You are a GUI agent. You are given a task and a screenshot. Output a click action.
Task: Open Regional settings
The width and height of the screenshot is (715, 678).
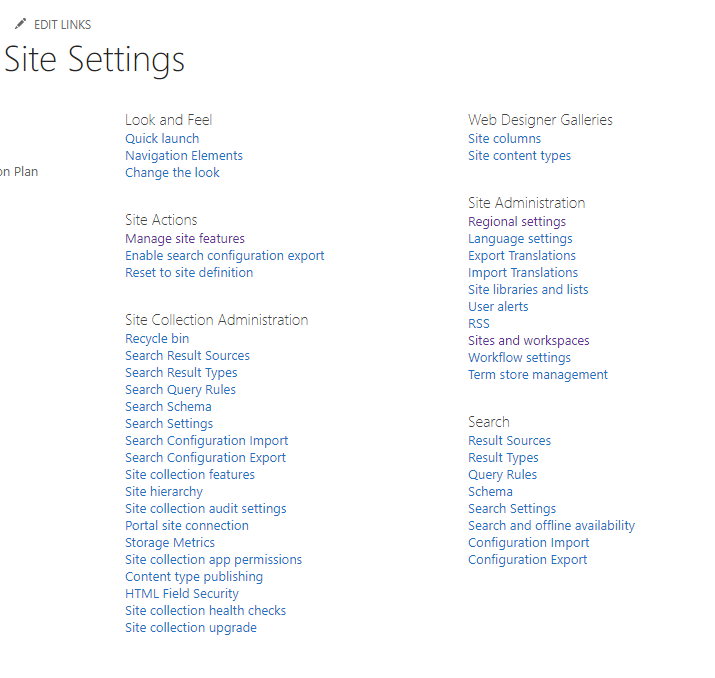tap(517, 222)
